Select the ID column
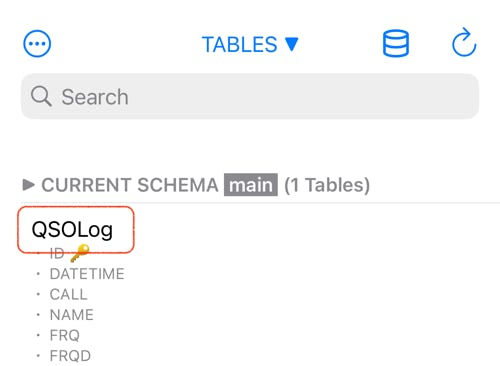 click(57, 254)
